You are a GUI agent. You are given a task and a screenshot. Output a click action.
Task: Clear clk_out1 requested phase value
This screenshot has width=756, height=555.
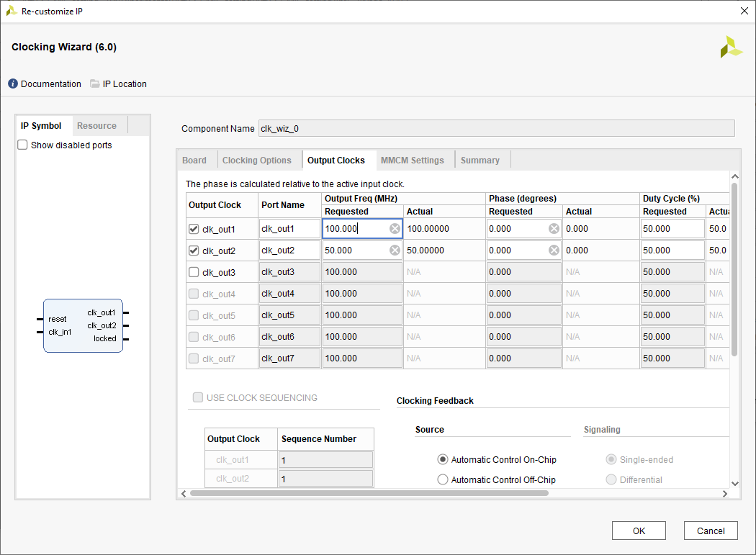pos(554,229)
